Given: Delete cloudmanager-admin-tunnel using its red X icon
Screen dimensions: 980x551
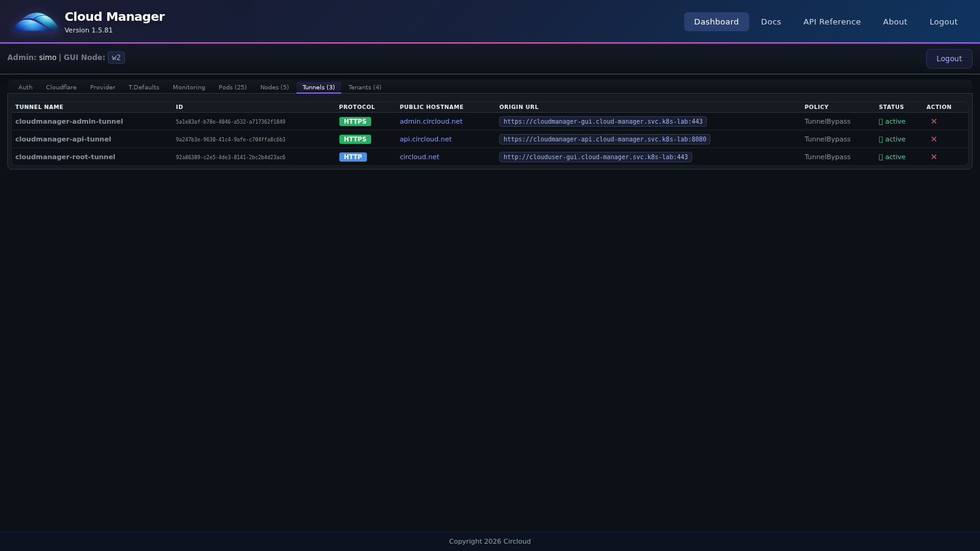Looking at the screenshot, I should 934,121.
